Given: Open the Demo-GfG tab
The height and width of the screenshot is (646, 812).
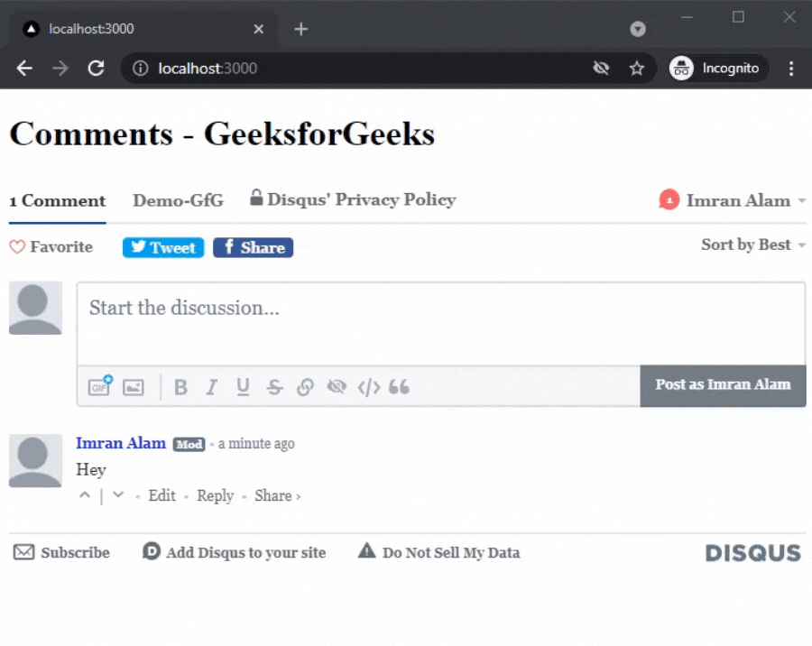Looking at the screenshot, I should tap(178, 200).
